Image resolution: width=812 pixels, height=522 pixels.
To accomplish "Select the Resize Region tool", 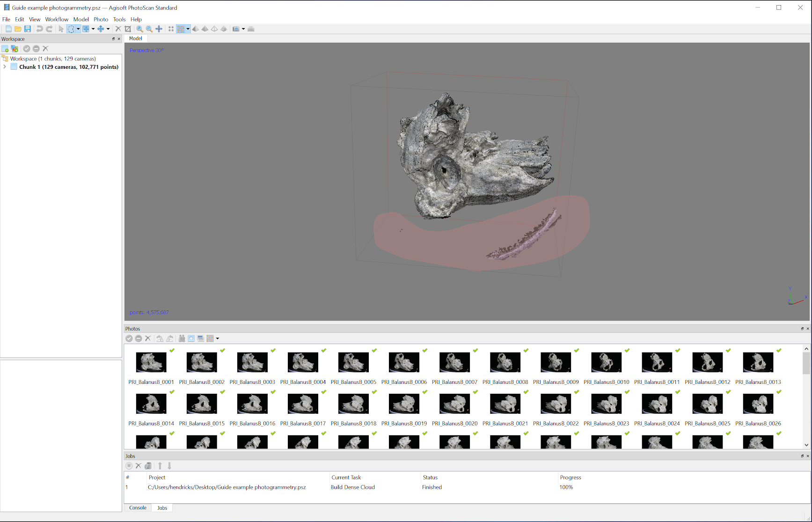I will (x=86, y=29).
